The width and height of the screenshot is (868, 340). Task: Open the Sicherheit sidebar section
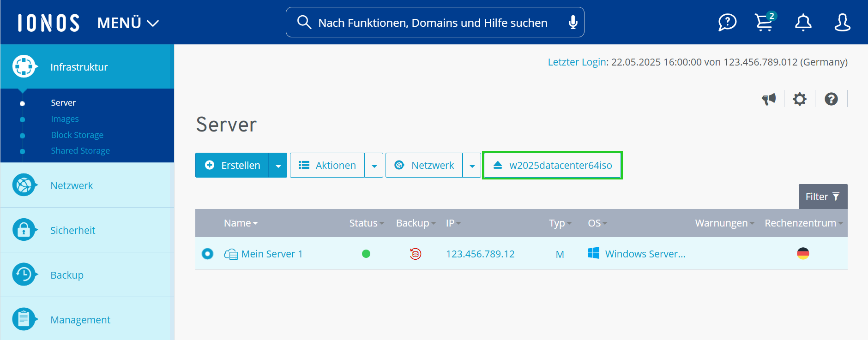[x=87, y=230]
